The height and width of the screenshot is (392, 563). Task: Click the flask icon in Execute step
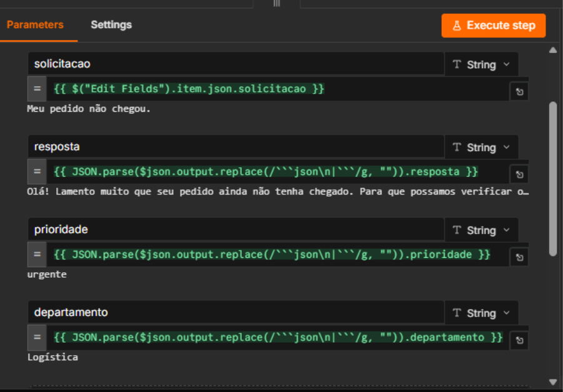457,26
